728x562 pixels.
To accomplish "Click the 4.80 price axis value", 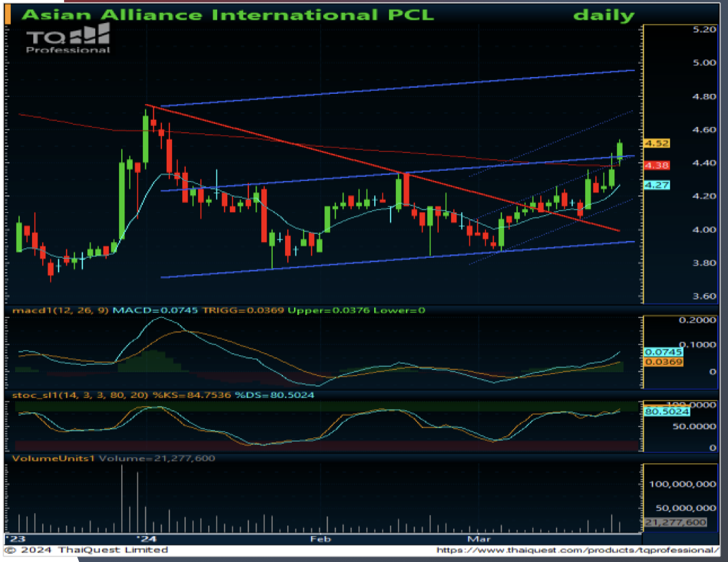I will 704,97.
